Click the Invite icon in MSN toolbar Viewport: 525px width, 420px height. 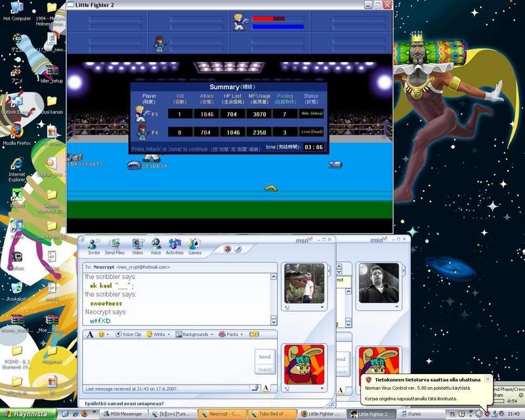(94, 246)
